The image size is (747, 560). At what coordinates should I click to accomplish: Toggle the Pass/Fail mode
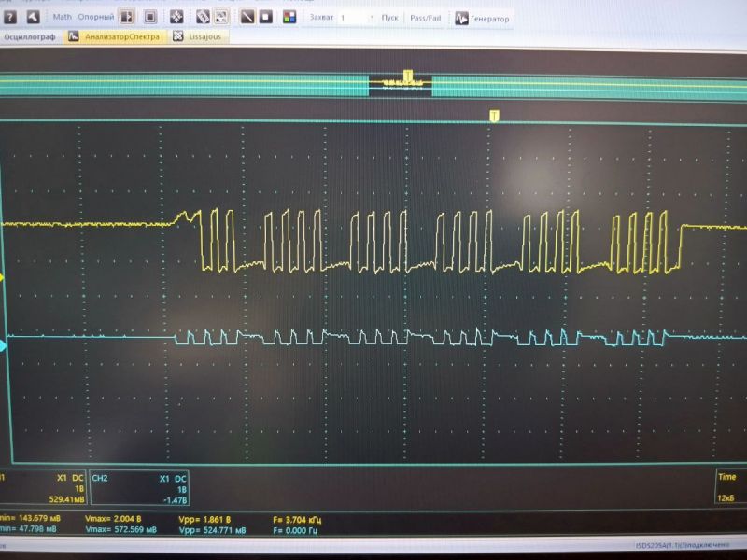click(x=426, y=18)
